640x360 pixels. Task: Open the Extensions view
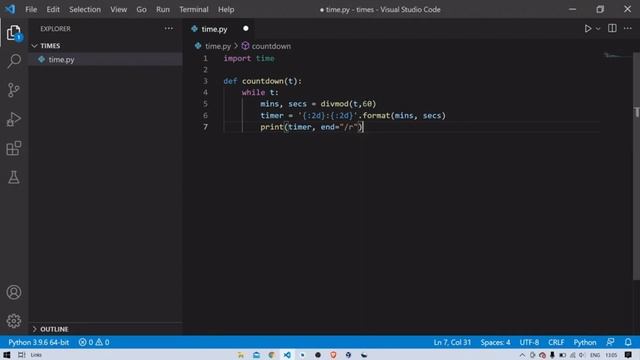14,148
